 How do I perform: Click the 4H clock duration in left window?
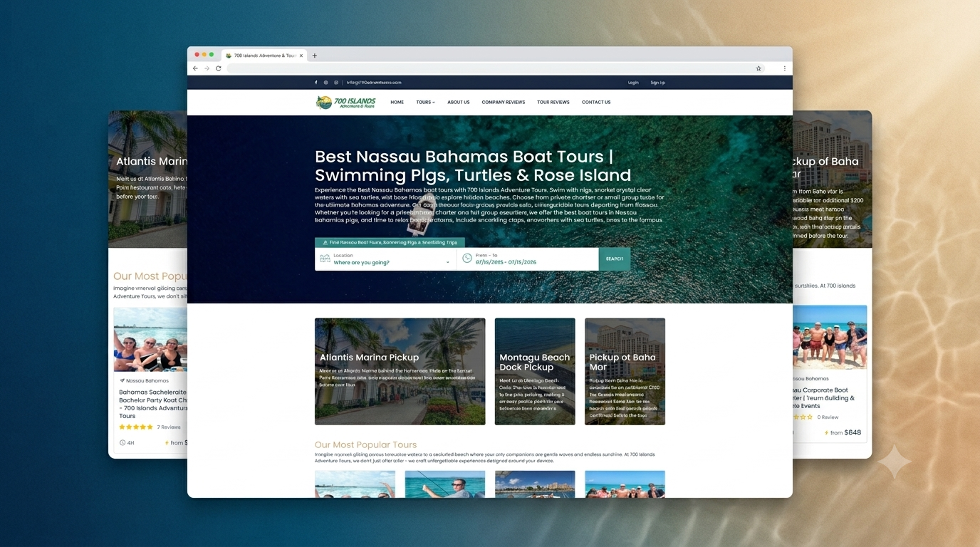127,443
